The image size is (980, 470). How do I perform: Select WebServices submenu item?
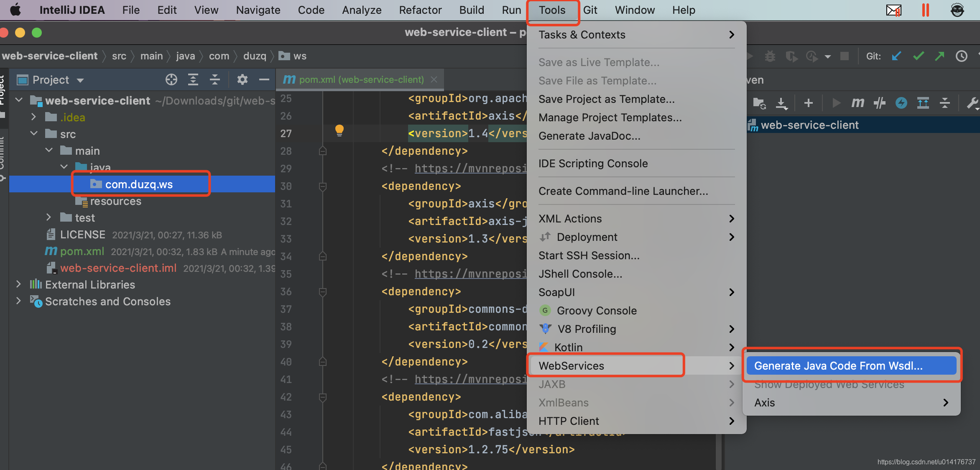click(571, 365)
